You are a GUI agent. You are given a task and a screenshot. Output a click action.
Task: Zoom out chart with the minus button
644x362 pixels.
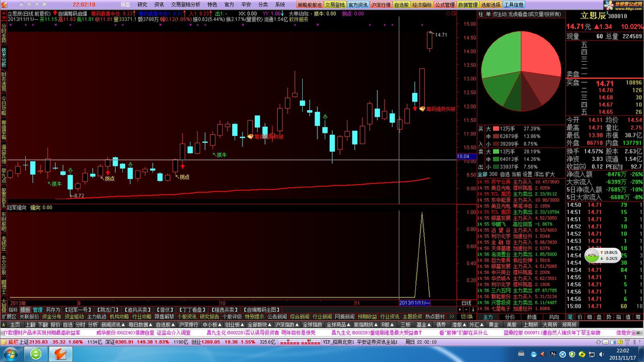(x=466, y=310)
